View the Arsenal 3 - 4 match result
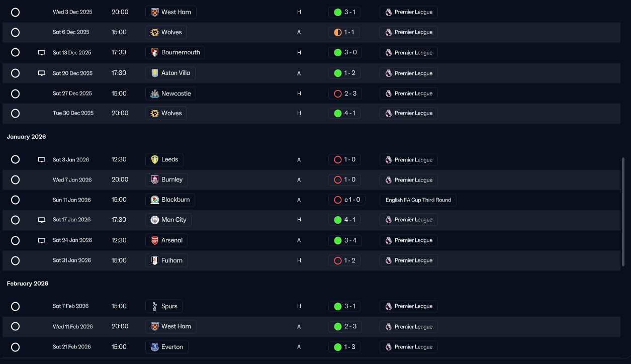Image resolution: width=631 pixels, height=364 pixels. (x=344, y=240)
